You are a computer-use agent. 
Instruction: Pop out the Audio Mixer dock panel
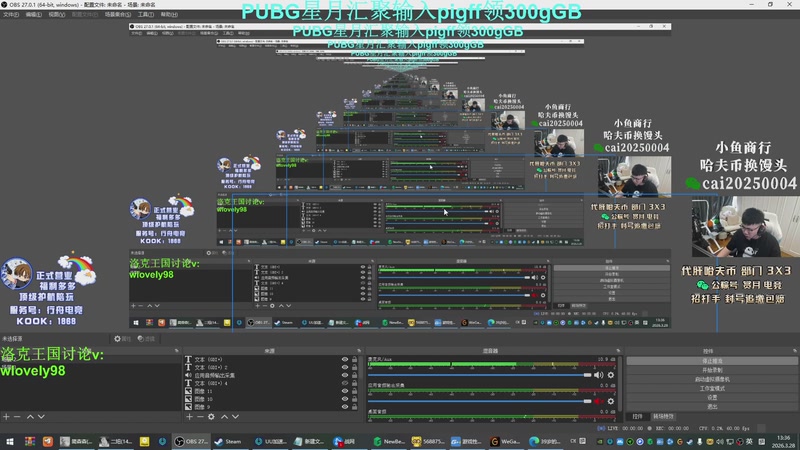618,351
